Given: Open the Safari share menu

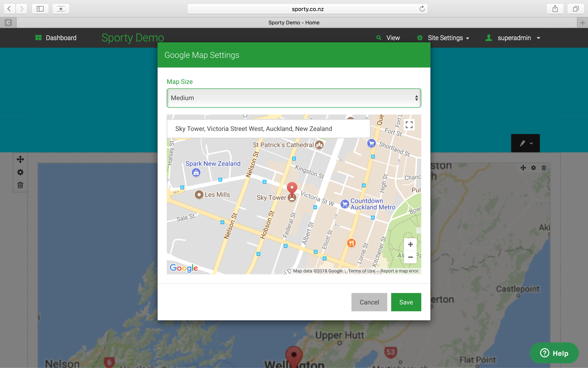Looking at the screenshot, I should coord(555,9).
